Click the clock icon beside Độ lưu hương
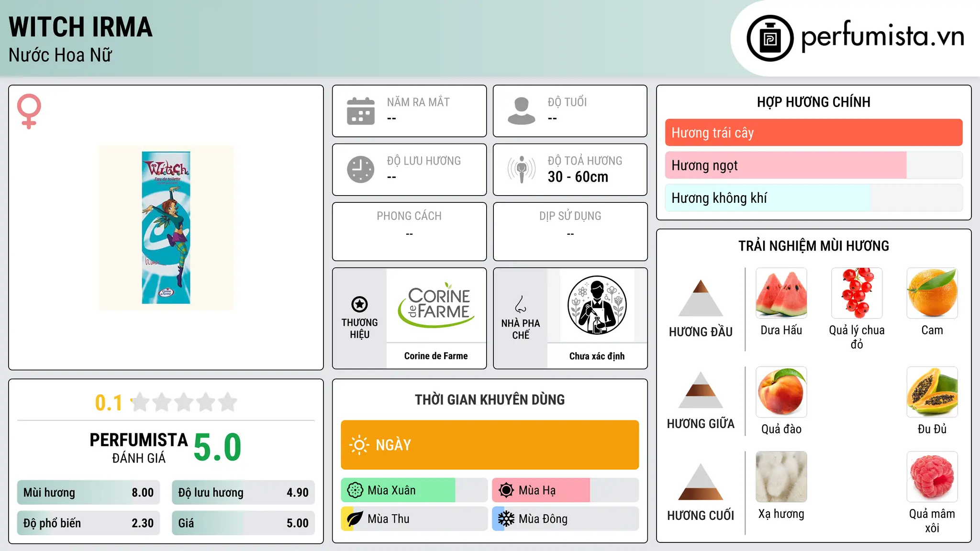This screenshot has width=980, height=551. pos(361,169)
